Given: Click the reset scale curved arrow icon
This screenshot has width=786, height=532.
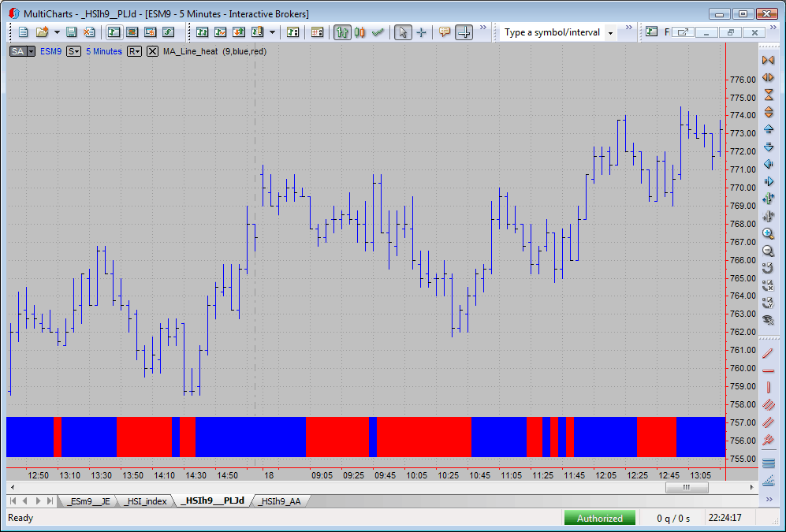Looking at the screenshot, I should 768,268.
